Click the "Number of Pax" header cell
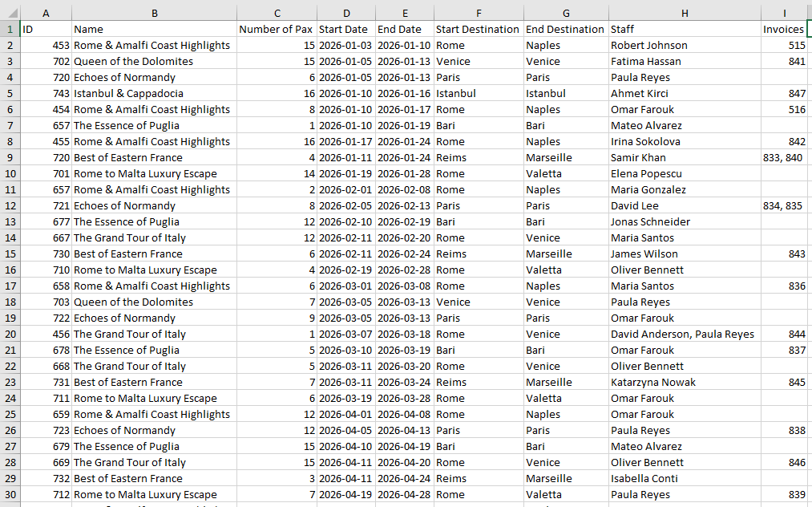812x507 pixels. [x=276, y=29]
